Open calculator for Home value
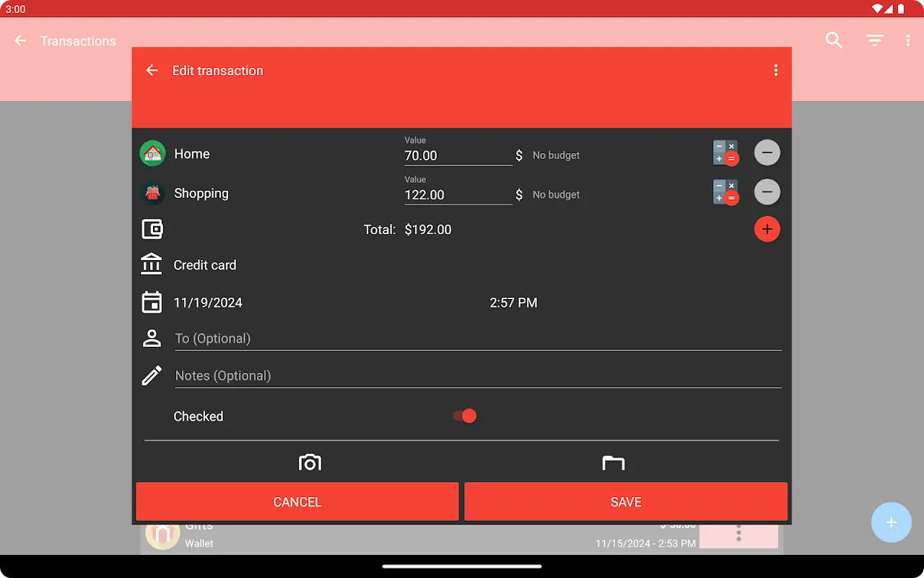 725,153
